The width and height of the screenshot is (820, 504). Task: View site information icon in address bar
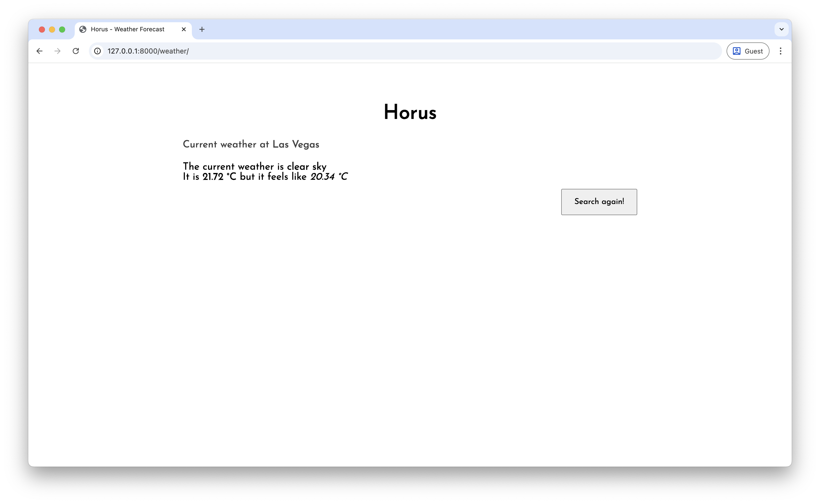pos(97,51)
